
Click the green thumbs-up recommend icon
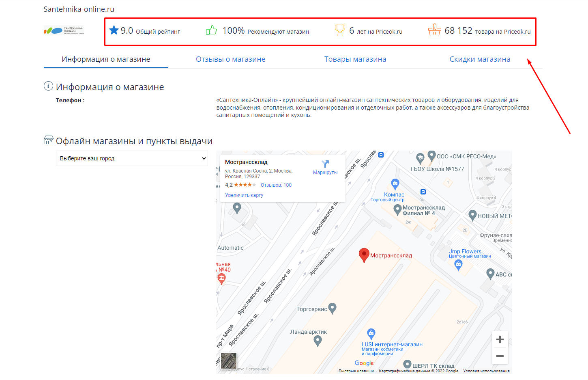coord(211,30)
